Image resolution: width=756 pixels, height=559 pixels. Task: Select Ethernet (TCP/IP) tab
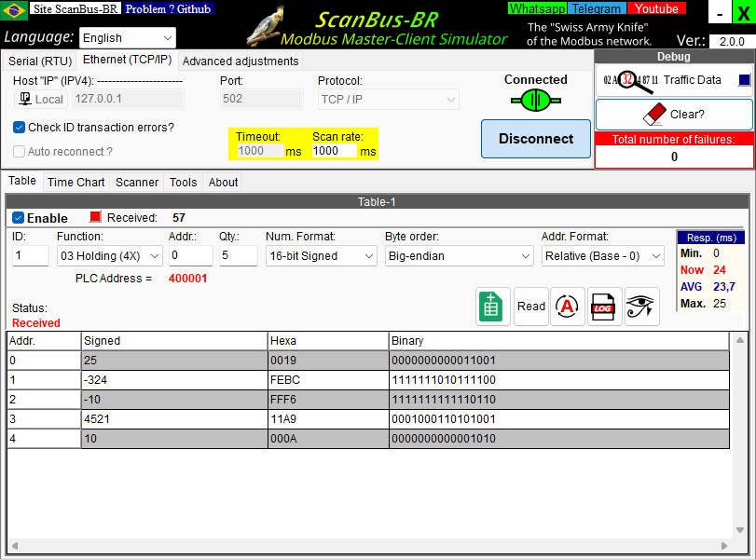tap(128, 60)
